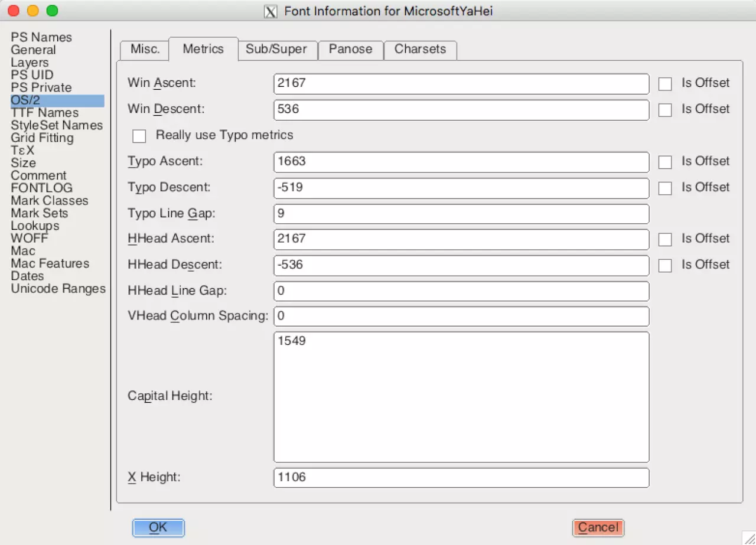Open the General category

pyautogui.click(x=33, y=50)
